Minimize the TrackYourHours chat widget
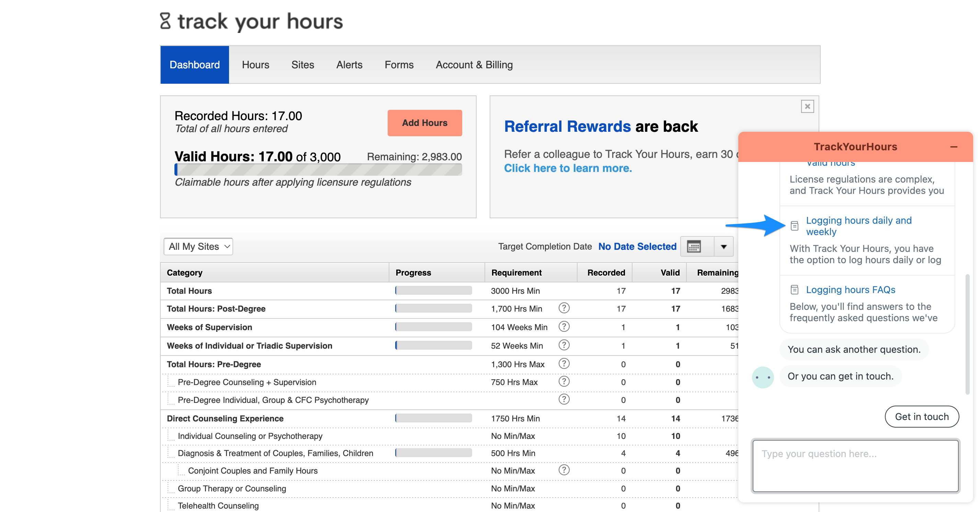980x512 pixels. click(x=953, y=147)
